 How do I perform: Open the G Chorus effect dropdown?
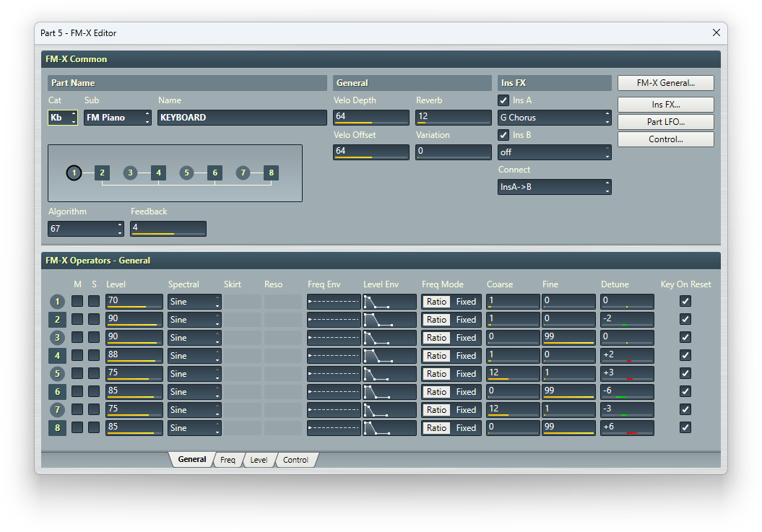point(554,118)
